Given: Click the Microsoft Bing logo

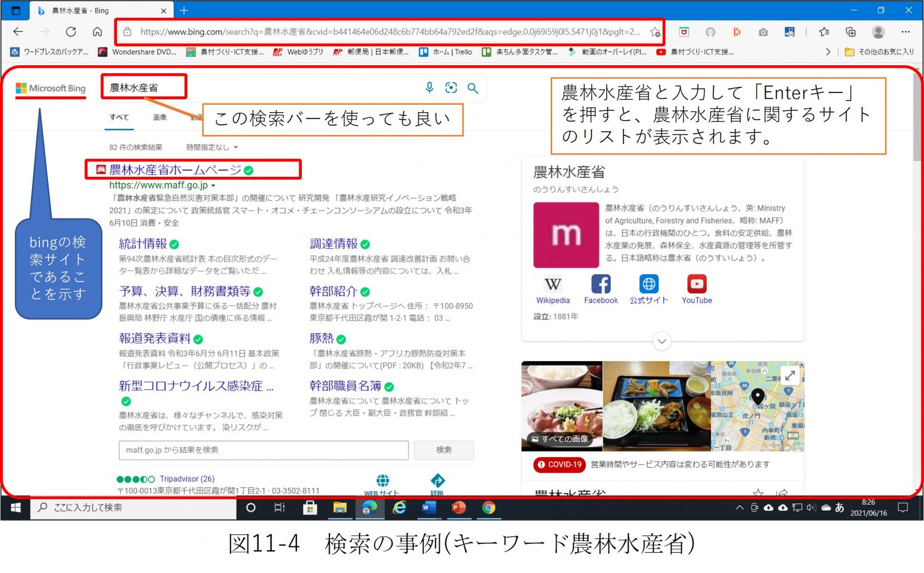Looking at the screenshot, I should (x=51, y=88).
